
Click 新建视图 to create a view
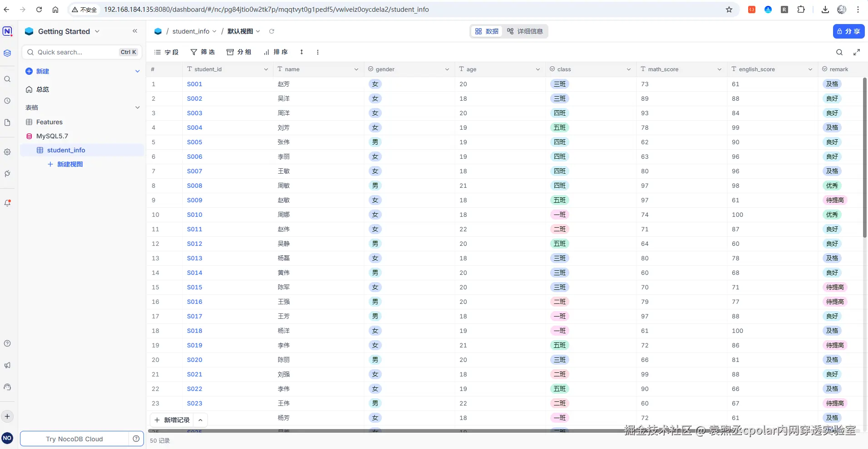pos(65,164)
